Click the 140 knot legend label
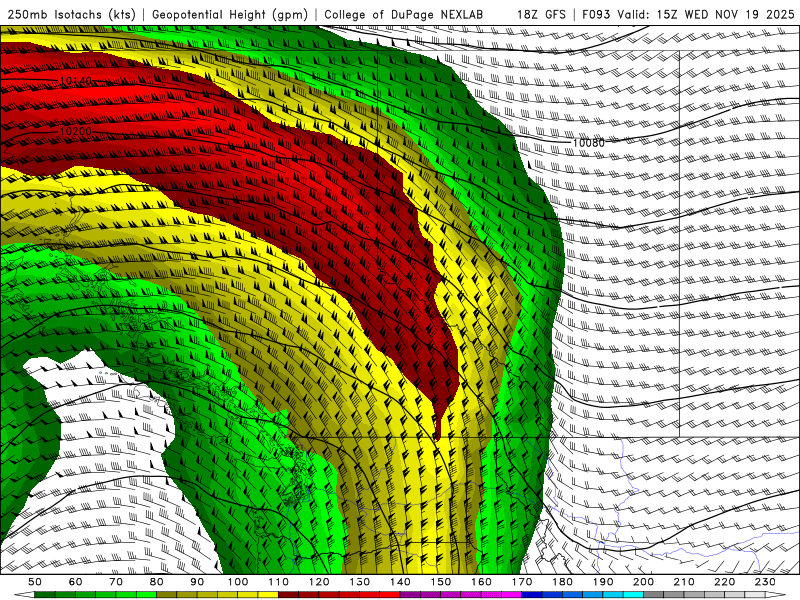 click(400, 582)
